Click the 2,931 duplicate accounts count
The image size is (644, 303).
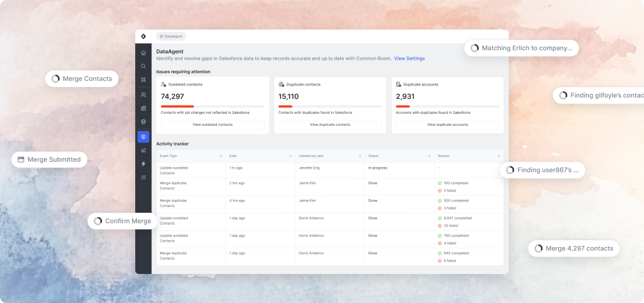[406, 97]
